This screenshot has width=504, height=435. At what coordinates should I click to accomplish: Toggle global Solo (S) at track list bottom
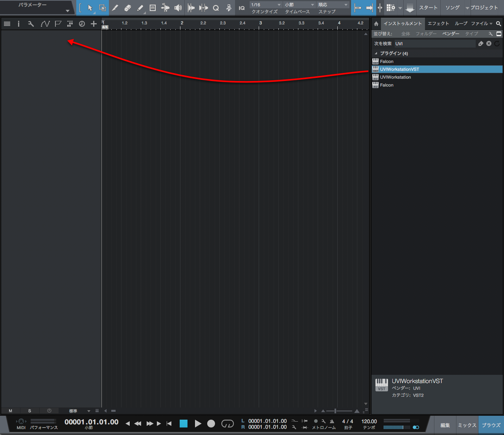click(29, 411)
